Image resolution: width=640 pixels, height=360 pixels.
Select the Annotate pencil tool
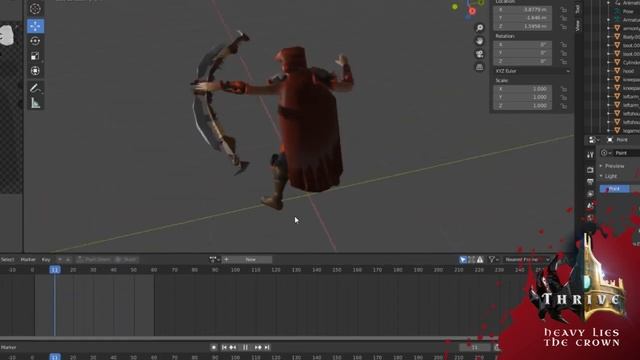pos(35,88)
